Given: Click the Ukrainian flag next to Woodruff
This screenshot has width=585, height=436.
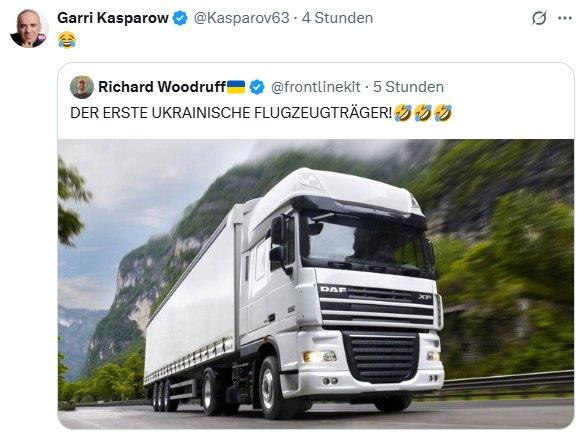Looking at the screenshot, I should 236,87.
